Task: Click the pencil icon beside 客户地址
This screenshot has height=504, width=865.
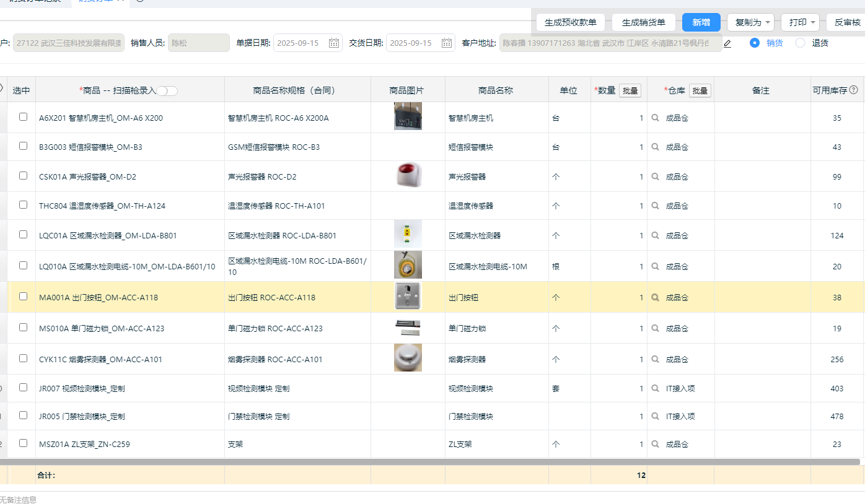Action: tap(727, 43)
